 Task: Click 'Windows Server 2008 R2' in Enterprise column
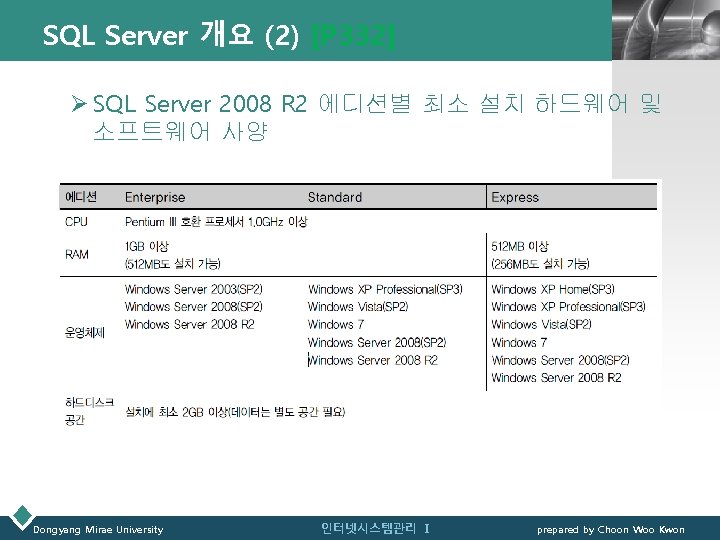point(189,324)
